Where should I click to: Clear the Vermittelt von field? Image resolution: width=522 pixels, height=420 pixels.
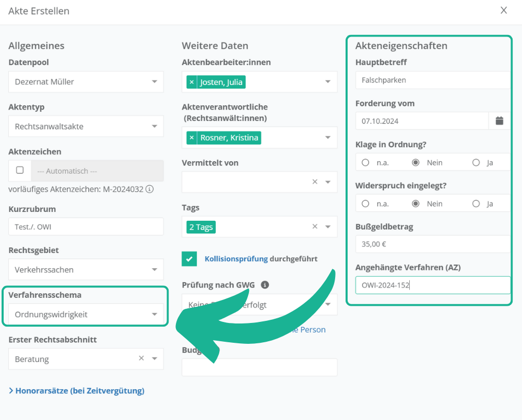[315, 182]
